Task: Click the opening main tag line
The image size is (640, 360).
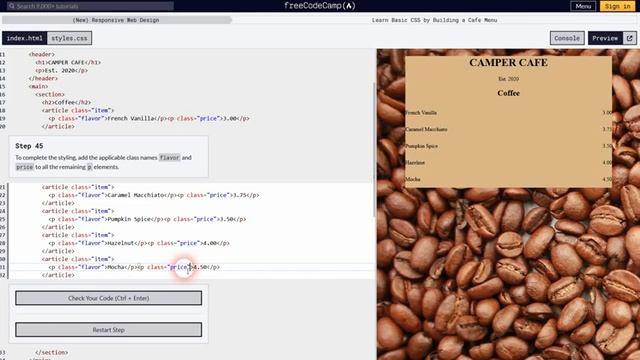Action: 38,87
